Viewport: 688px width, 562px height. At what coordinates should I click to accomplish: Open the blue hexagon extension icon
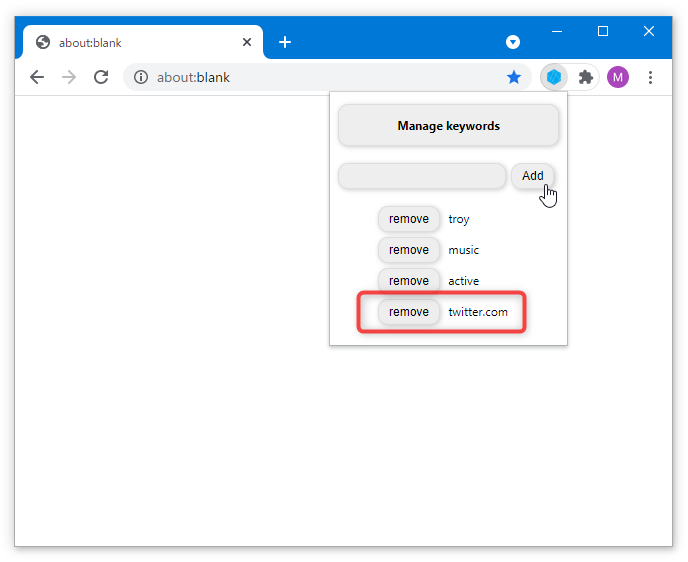tap(554, 77)
